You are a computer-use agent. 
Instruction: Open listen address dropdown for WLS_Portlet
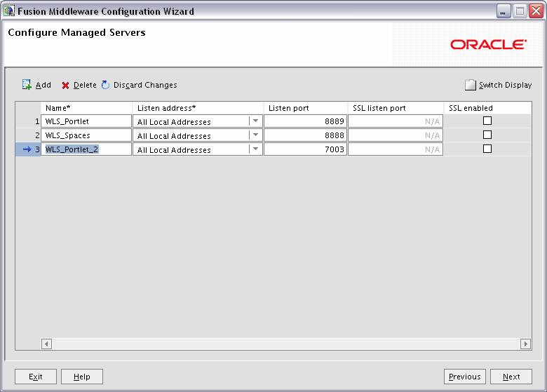click(x=256, y=121)
